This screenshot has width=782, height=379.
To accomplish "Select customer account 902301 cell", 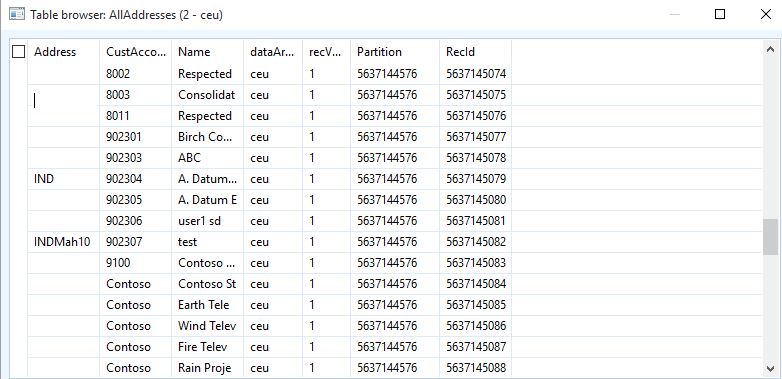I will 136,137.
